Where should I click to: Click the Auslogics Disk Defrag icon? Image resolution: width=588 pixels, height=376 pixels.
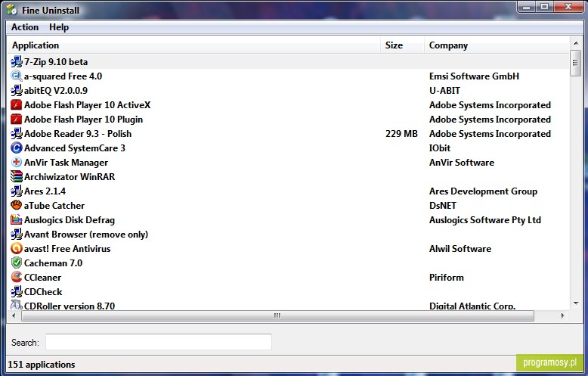[17, 220]
